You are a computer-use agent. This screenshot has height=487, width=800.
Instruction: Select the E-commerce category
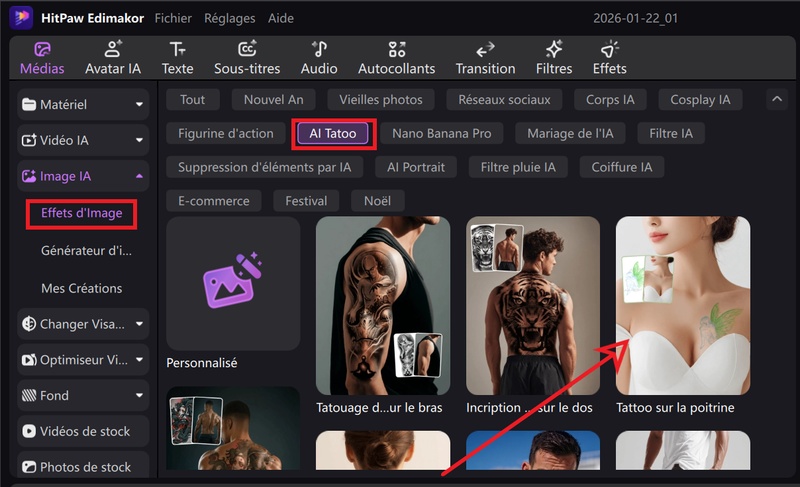click(214, 201)
